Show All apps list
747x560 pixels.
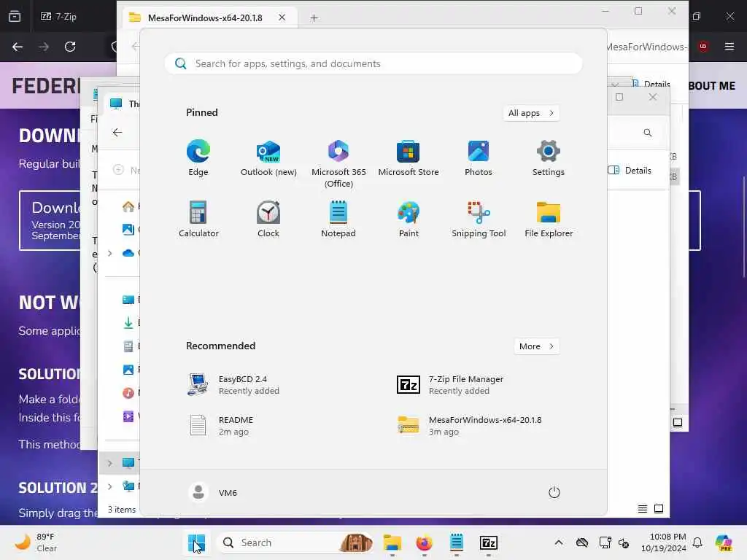[x=531, y=113]
